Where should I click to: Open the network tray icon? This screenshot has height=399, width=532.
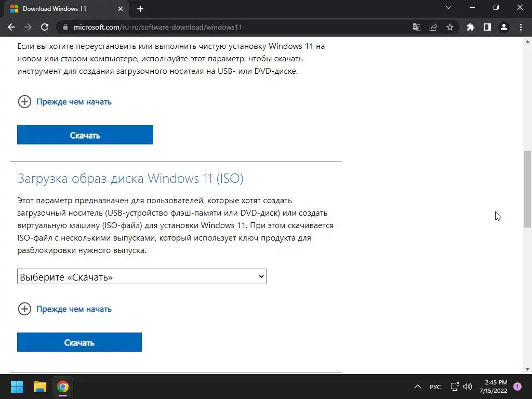pyautogui.click(x=455, y=387)
